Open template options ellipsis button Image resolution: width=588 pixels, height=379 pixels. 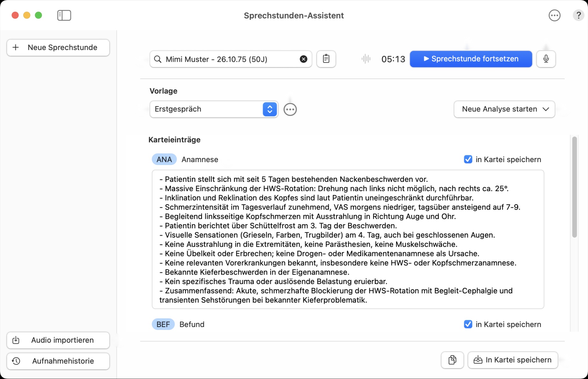pos(290,109)
